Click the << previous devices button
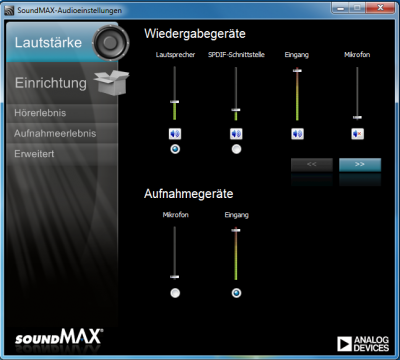400x360 pixels. pos(312,165)
